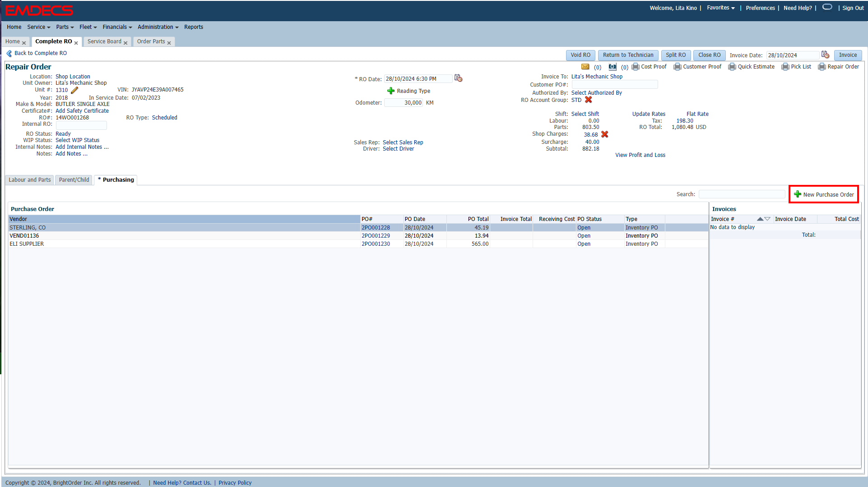Click Return to Technician button
868x487 pixels.
pos(628,55)
